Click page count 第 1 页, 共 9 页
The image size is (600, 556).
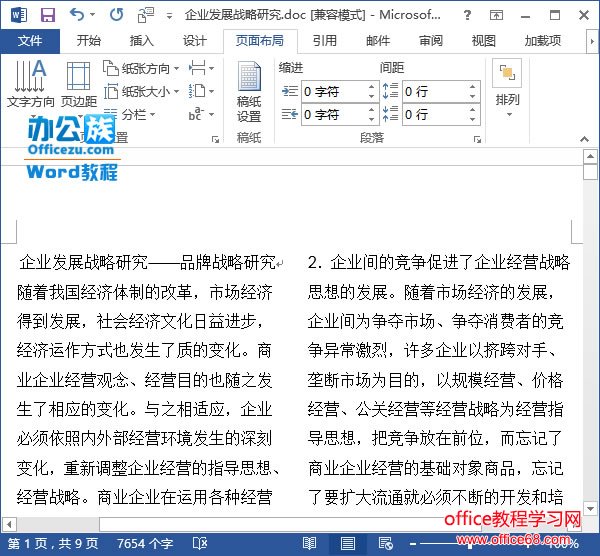point(53,543)
